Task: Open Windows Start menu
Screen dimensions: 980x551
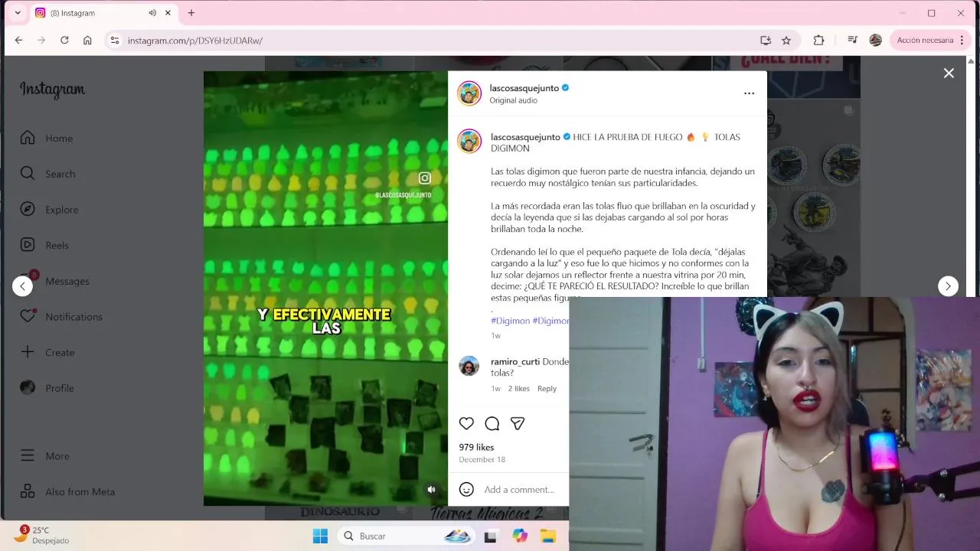Action: [x=320, y=536]
